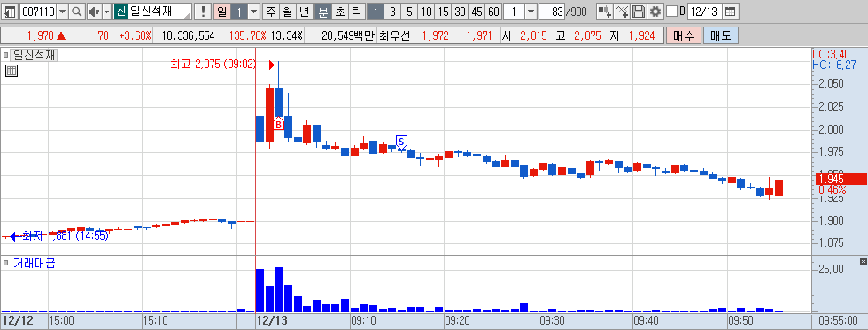
Task: Save chart using floppy disk icon
Action: [639, 11]
